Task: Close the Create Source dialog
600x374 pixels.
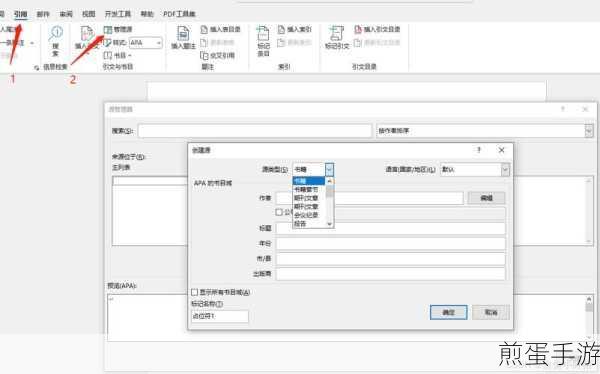Action: click(x=501, y=150)
